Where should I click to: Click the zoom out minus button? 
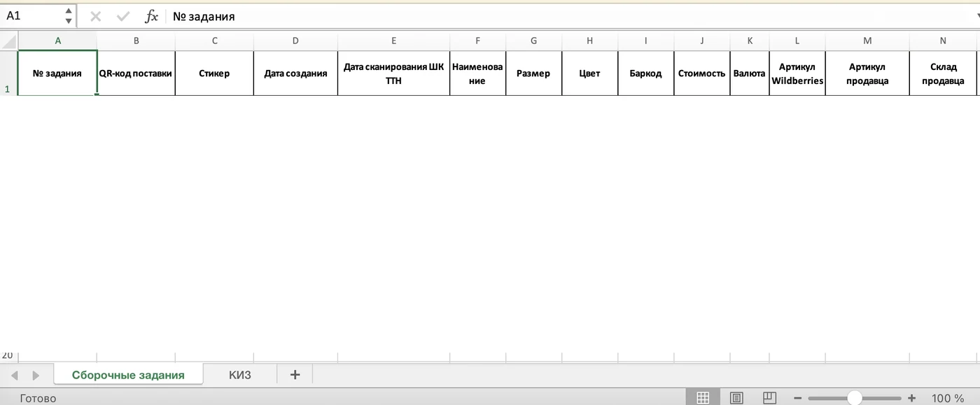(x=797, y=398)
